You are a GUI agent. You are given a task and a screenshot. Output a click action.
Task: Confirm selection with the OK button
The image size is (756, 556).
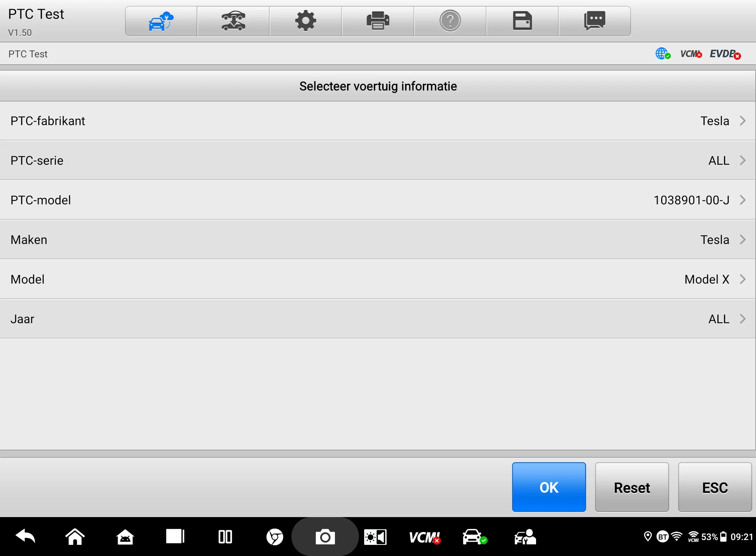tap(549, 487)
